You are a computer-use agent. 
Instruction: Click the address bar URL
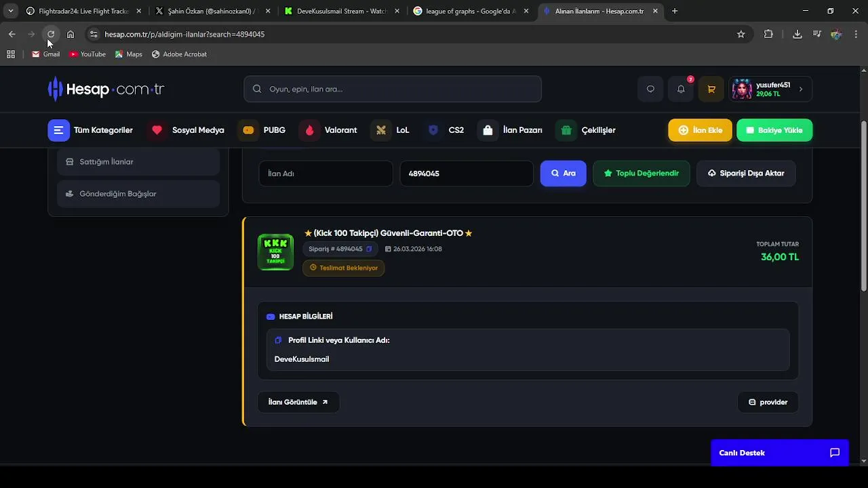click(x=184, y=34)
